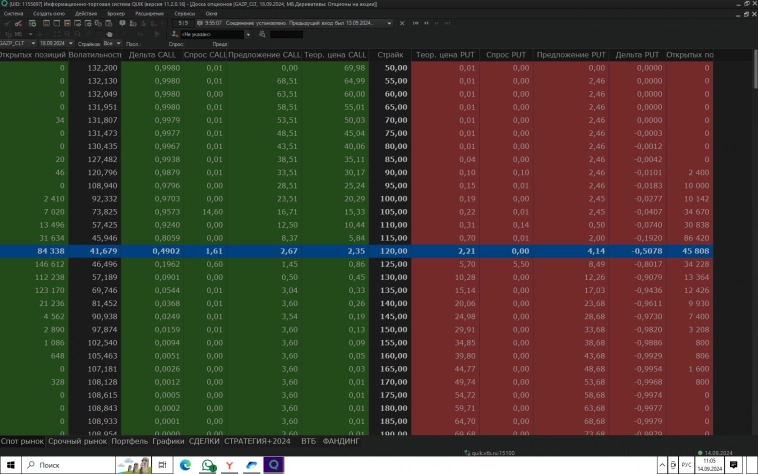Switch to the Спот рынок tab

point(23,440)
